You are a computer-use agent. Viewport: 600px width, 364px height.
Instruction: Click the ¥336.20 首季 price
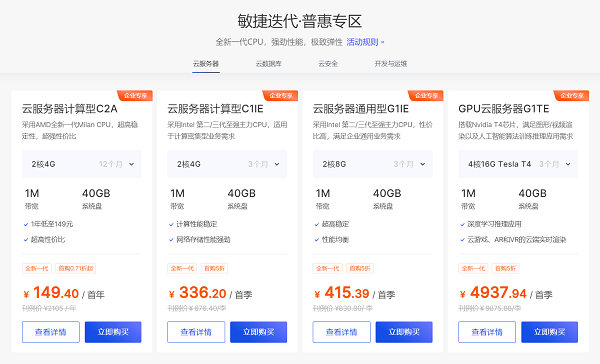tap(210, 293)
